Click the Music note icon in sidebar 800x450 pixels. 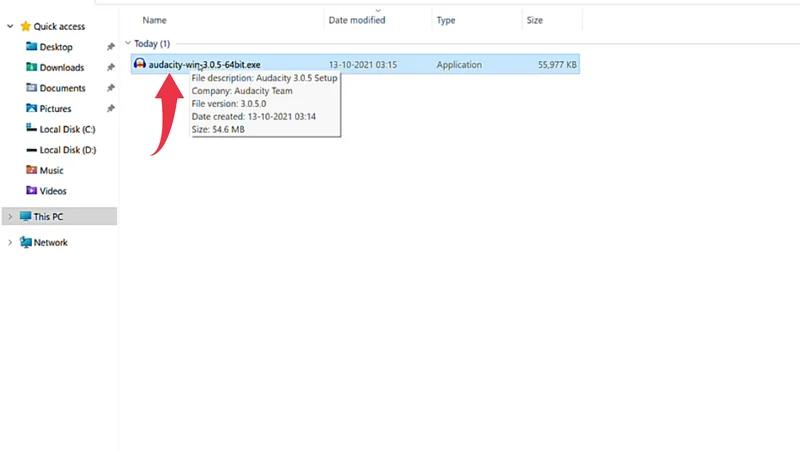(31, 170)
